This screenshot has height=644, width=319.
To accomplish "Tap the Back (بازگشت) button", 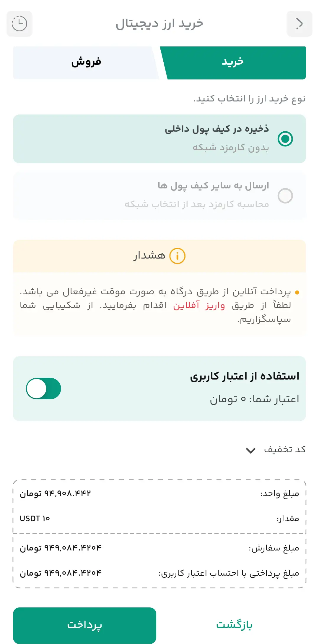I will pos(234,625).
